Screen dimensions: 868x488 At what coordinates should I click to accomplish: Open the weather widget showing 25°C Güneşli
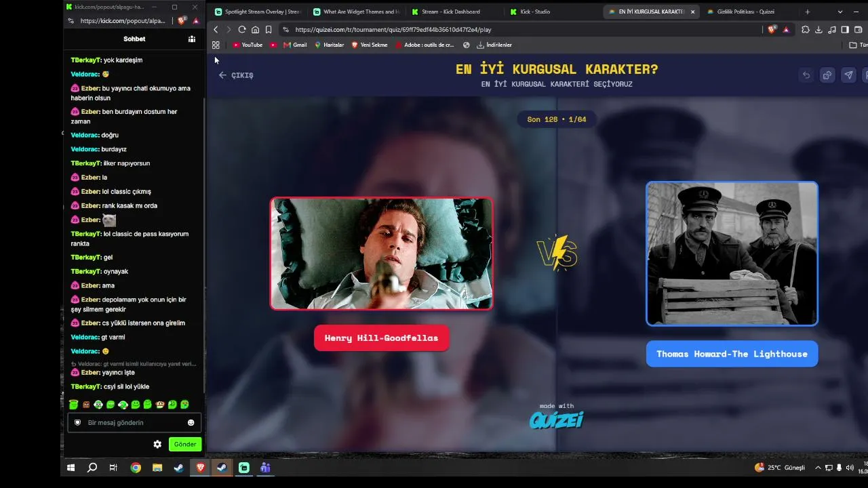pos(780,468)
